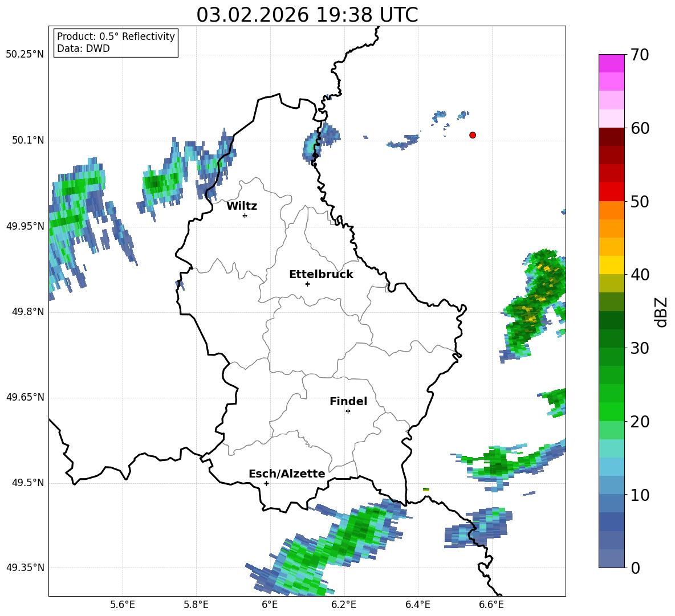Click the Ettelbruck cross marker
This screenshot has width=675, height=616.
click(x=307, y=284)
